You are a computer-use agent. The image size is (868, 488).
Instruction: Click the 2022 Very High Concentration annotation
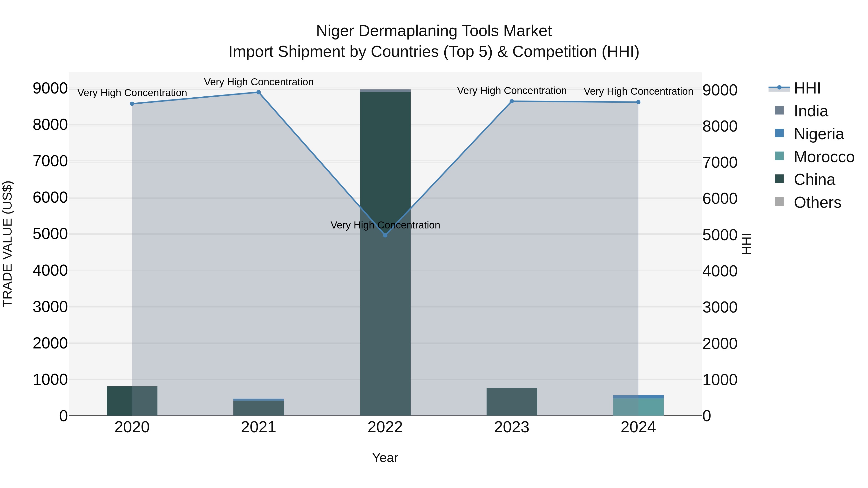point(385,225)
